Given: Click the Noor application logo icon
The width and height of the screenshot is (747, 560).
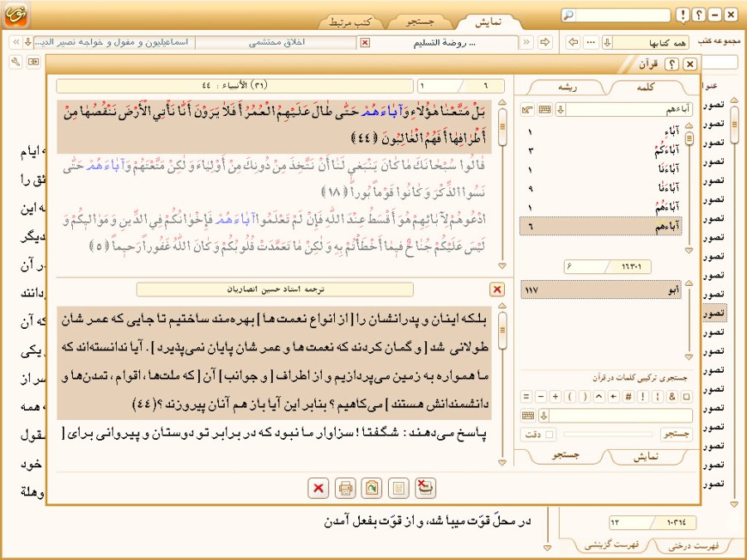Looking at the screenshot, I should (16, 15).
